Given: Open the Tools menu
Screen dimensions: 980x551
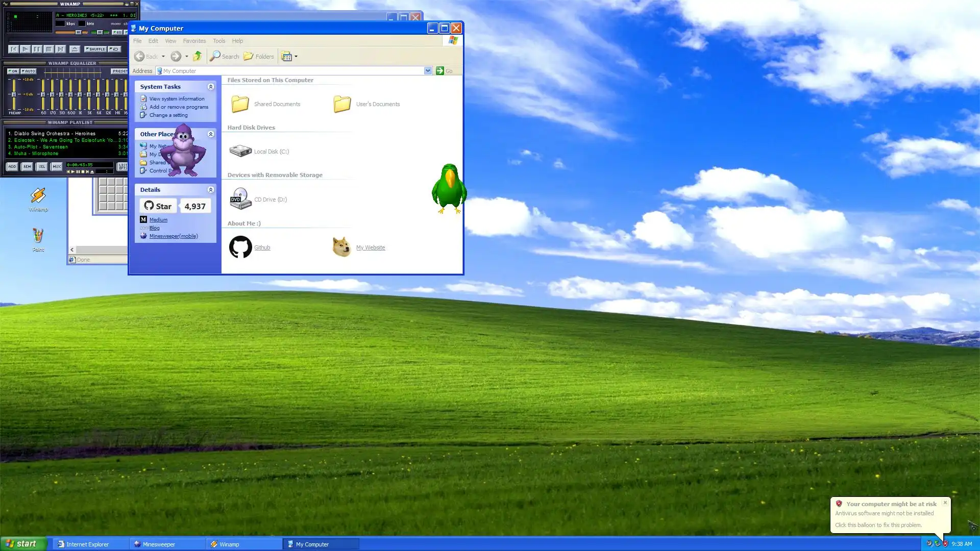Looking at the screenshot, I should pos(218,41).
